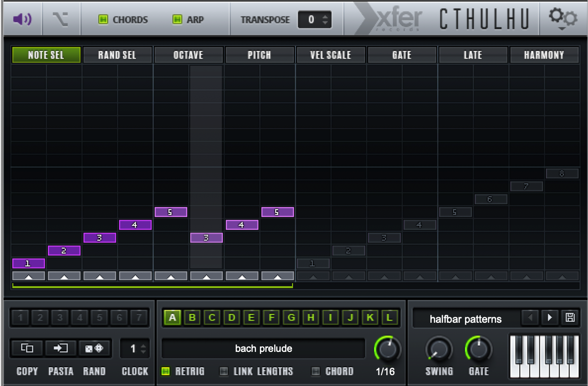Image resolution: width=588 pixels, height=386 pixels.
Task: Click the gray note block 6
Action: click(491, 199)
